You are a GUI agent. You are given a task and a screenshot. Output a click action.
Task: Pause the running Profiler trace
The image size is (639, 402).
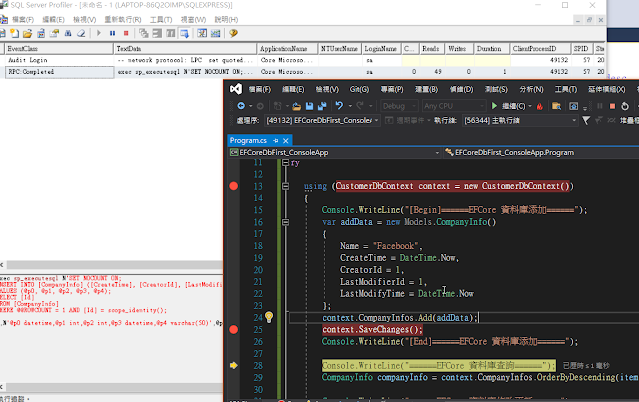click(112, 33)
